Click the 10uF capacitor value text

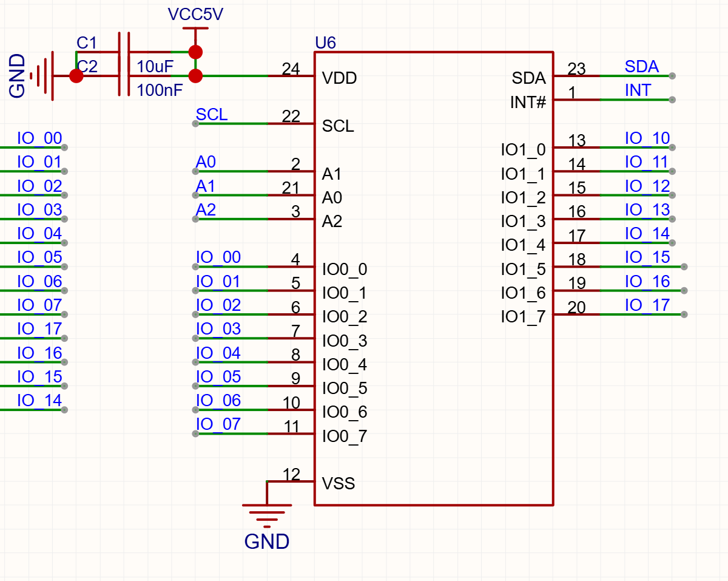click(155, 66)
